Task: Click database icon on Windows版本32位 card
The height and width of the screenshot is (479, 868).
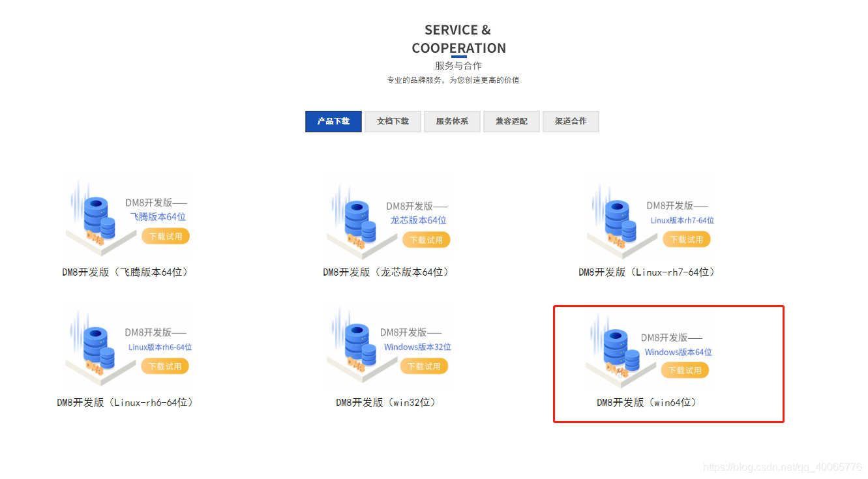Action: pos(359,345)
